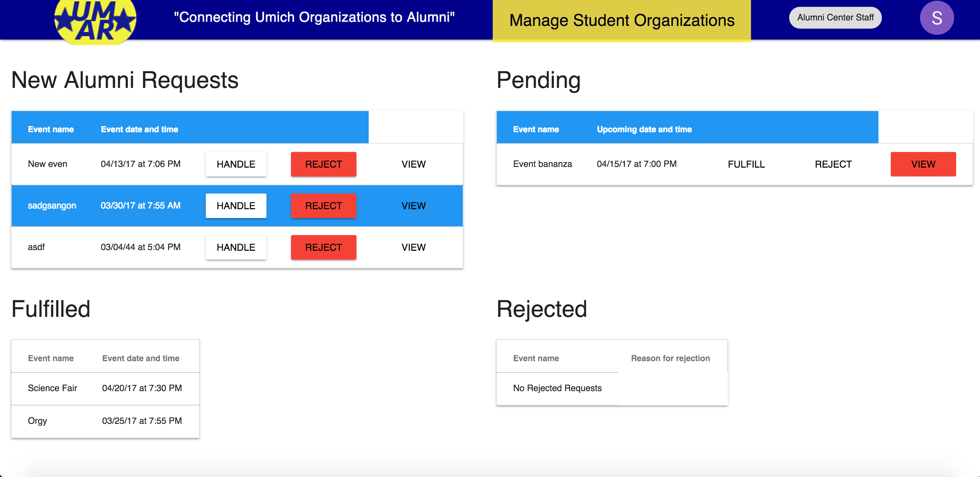Handle the New even request
Screen dimensions: 980x477
235,164
